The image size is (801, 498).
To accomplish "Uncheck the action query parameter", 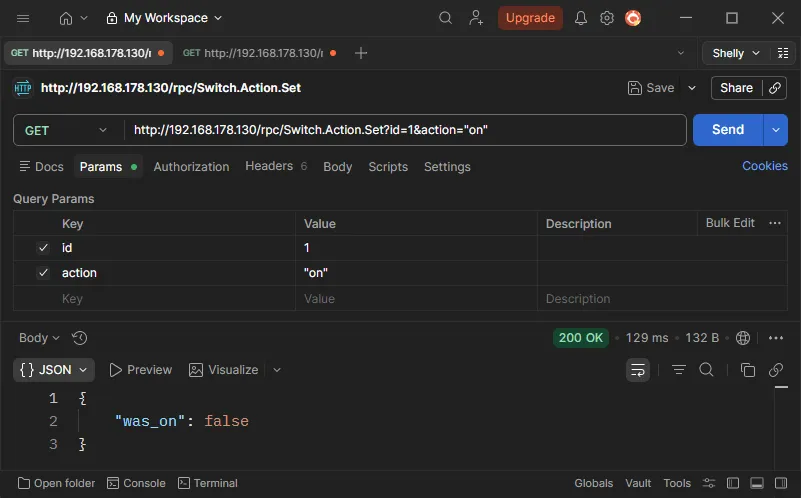I will click(43, 273).
